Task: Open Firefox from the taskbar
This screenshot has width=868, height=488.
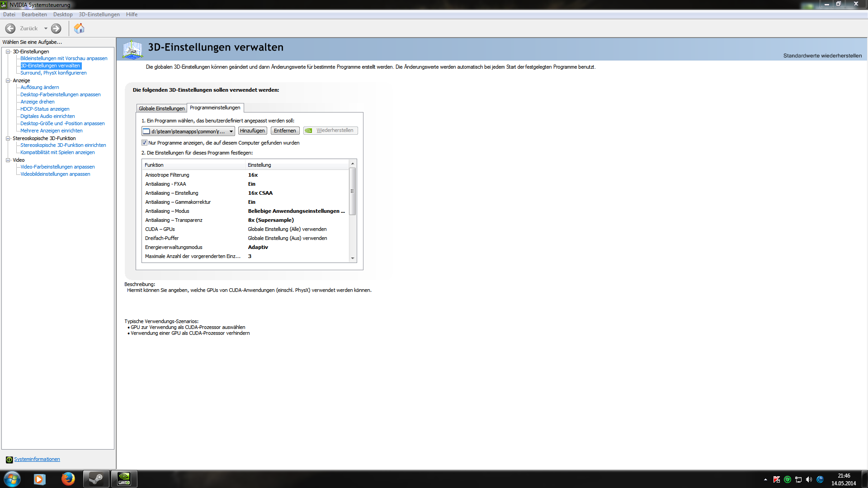Action: [x=68, y=479]
